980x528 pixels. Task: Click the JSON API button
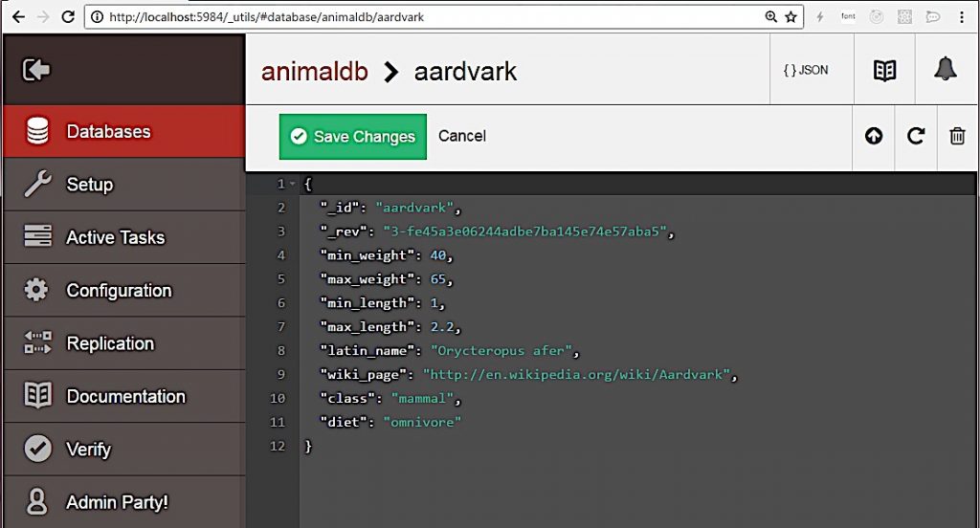point(805,70)
